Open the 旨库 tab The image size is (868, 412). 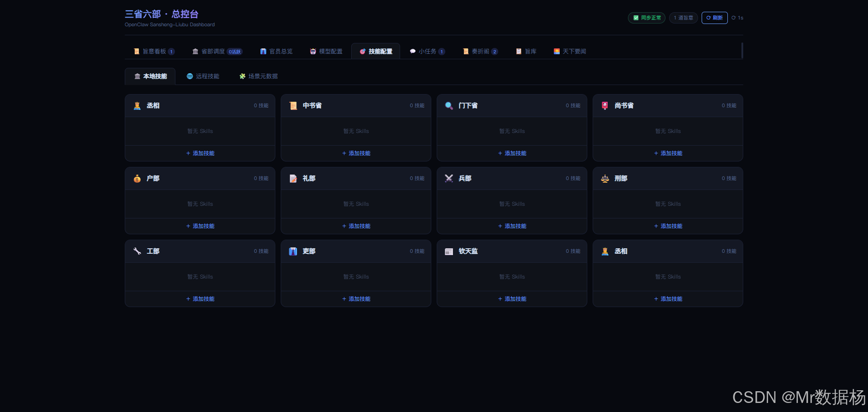pyautogui.click(x=526, y=52)
